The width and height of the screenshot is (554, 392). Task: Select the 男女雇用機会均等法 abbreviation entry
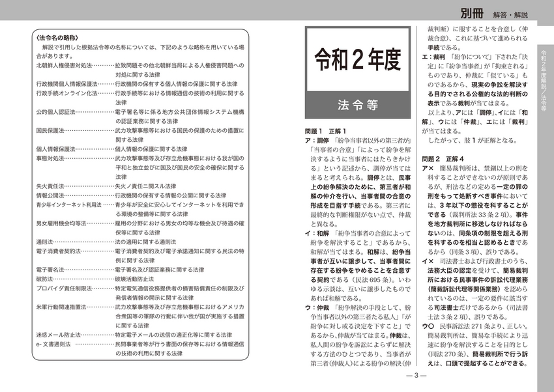(x=62, y=223)
